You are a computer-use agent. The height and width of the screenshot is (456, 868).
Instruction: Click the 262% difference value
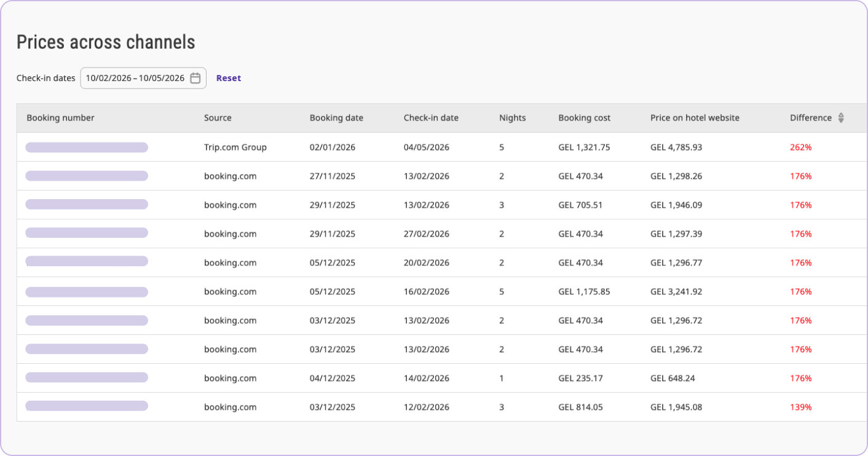pos(800,147)
